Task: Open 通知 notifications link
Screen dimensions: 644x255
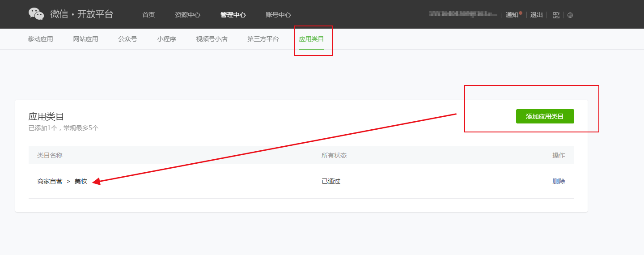Action: click(512, 15)
